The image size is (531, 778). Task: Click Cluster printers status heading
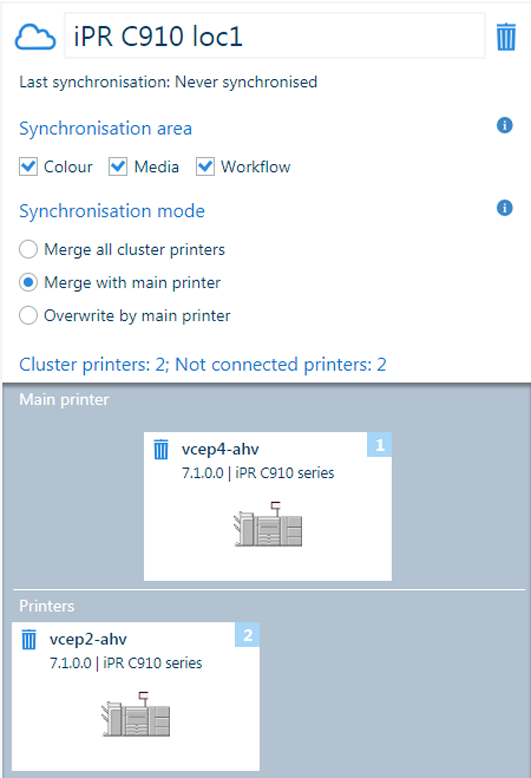(x=202, y=365)
